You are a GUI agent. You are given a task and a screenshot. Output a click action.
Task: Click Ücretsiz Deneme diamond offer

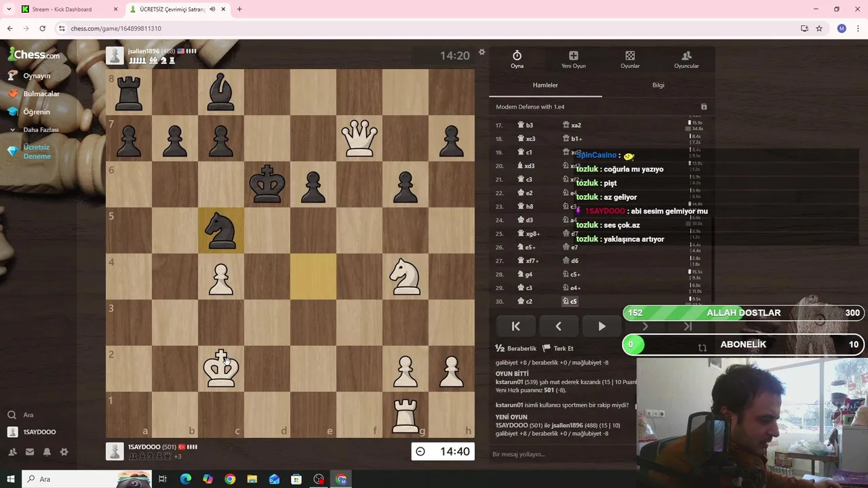(37, 152)
